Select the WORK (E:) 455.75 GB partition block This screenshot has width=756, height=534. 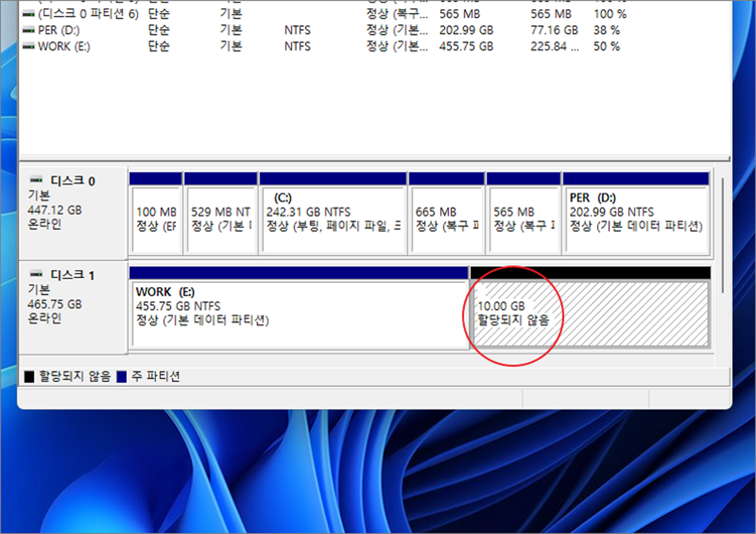(x=299, y=307)
